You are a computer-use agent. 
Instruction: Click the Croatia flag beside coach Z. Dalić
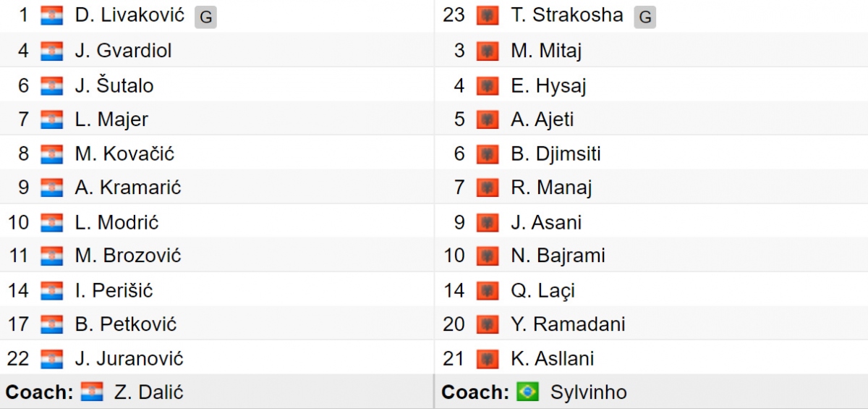(x=92, y=392)
